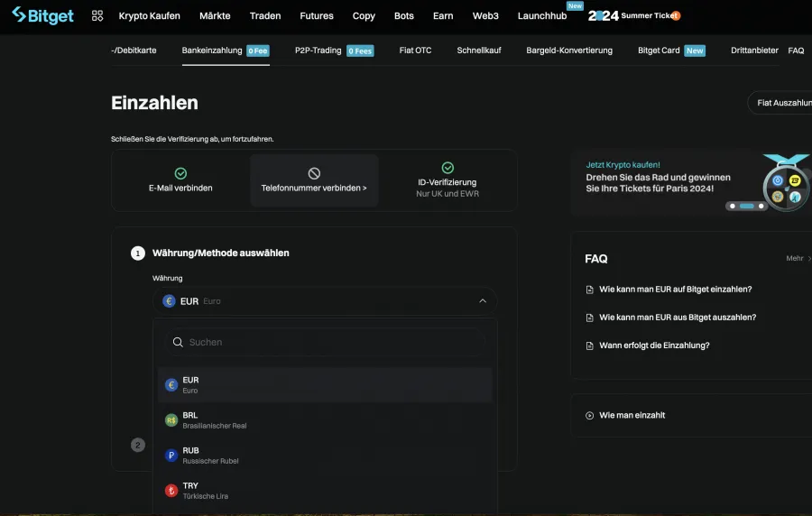Select active middle carousel indicator
This screenshot has height=516, width=812.
point(747,206)
